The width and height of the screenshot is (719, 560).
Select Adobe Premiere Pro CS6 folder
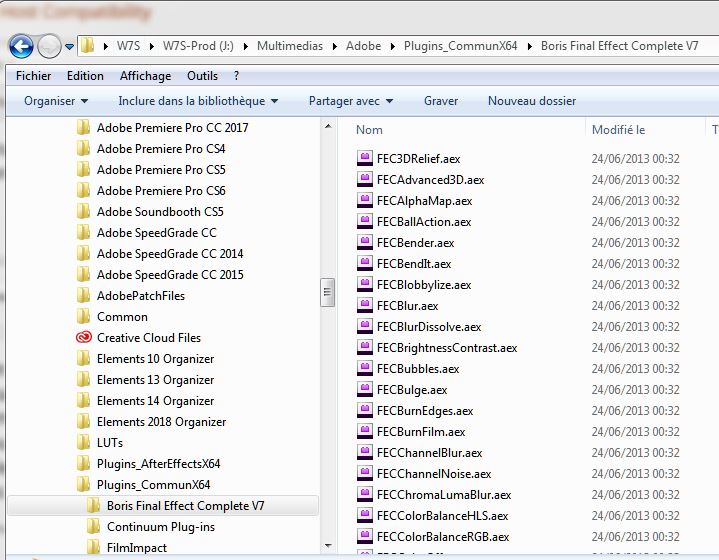point(161,191)
